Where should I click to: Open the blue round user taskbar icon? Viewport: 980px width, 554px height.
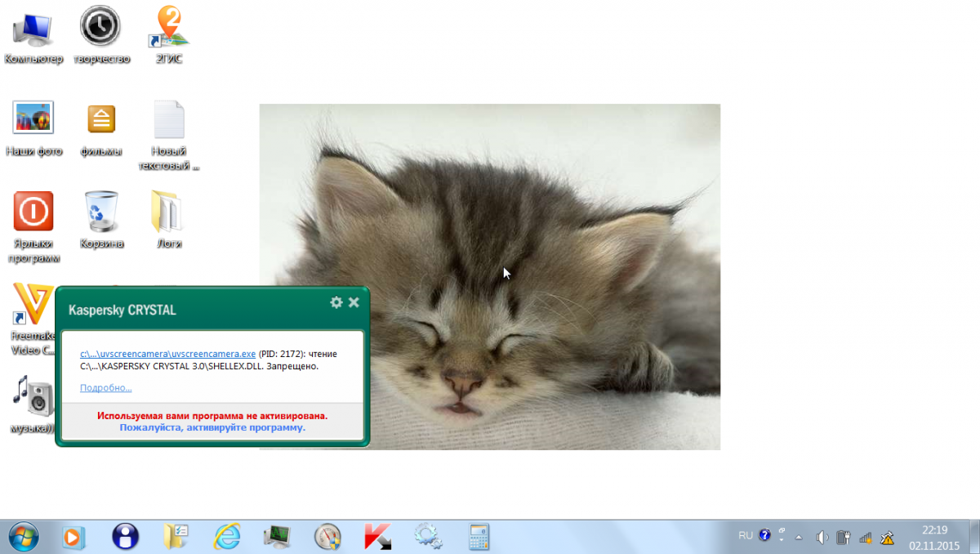[x=125, y=537]
